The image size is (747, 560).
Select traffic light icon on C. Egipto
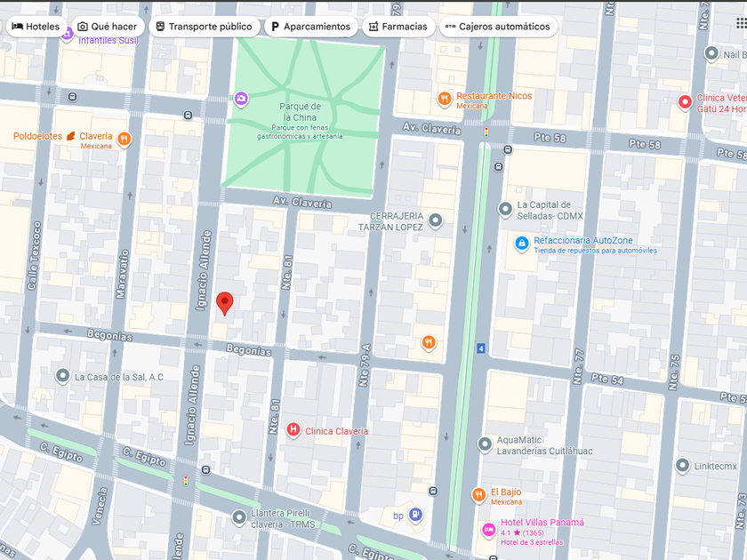(186, 481)
